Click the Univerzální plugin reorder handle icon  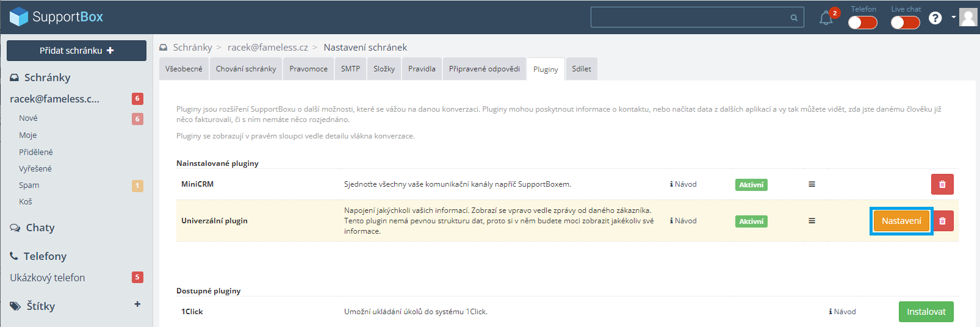(812, 221)
